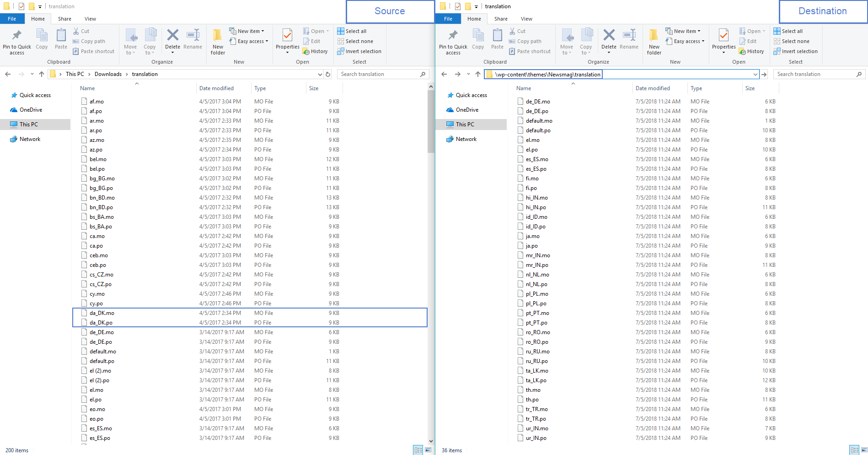The width and height of the screenshot is (868, 455).
Task: Click This PC breadcrumb in Source address bar
Action: tap(75, 74)
